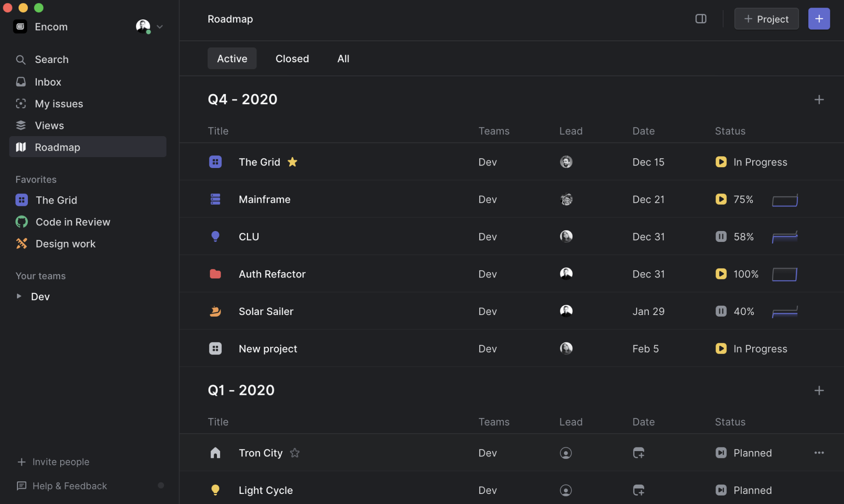Image resolution: width=844 pixels, height=504 pixels.
Task: Open the Views sidebar item
Action: (x=87, y=125)
